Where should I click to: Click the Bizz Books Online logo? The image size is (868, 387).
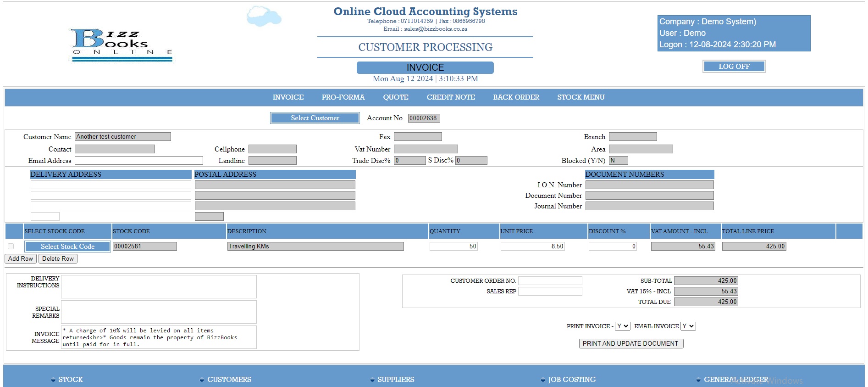[122, 45]
